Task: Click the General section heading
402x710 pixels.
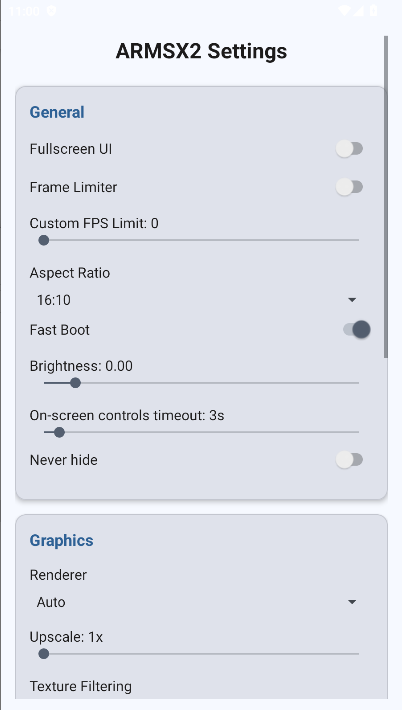Action: click(57, 112)
